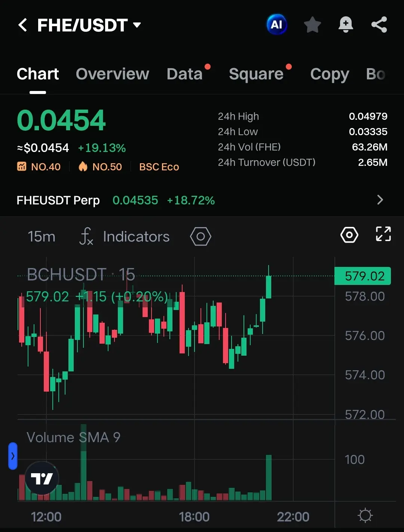Tap the 579.02 current price label
Viewport: 404px width, 532px height.
[x=362, y=276]
